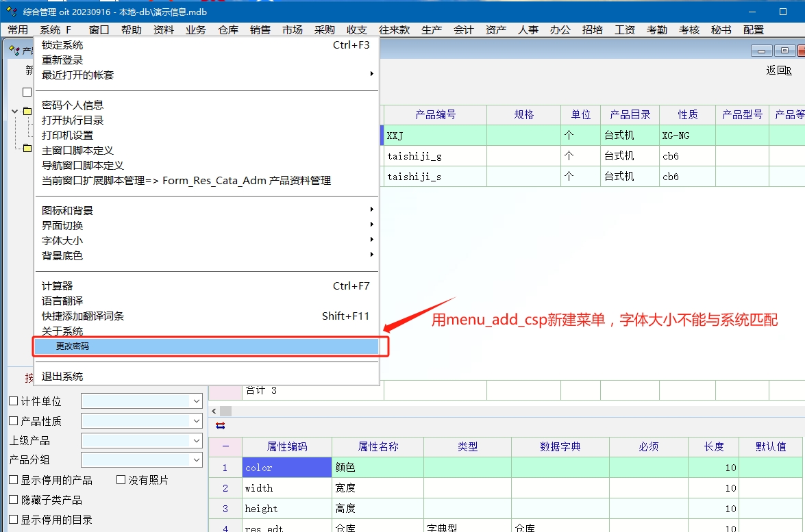Choose 计算器 from the open menu
Screen dimensions: 805x532
[x=58, y=286]
